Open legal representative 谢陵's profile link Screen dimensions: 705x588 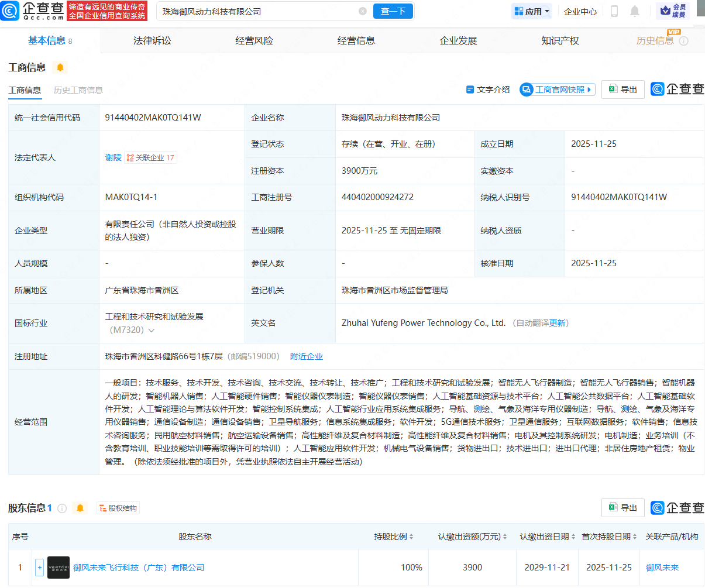click(x=113, y=157)
